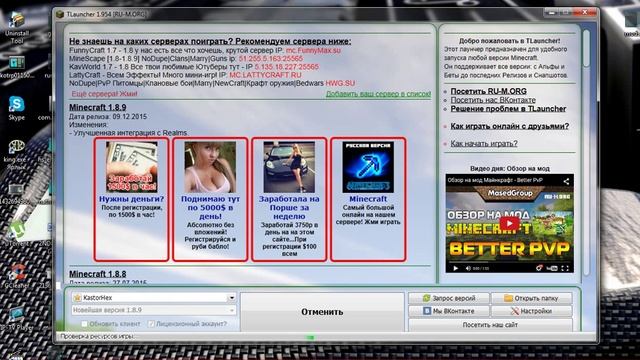Click the 'Запрос версий' button

pos(449,298)
